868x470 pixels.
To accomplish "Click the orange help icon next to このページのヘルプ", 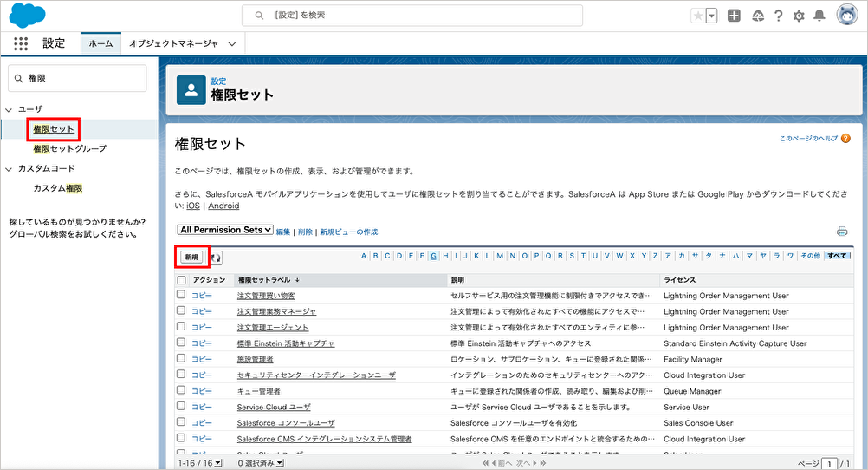I will click(845, 139).
